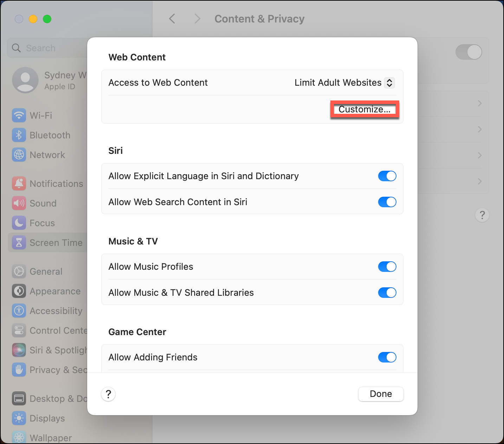Open Displays label in the sidebar
Image resolution: width=504 pixels, height=444 pixels.
click(47, 418)
